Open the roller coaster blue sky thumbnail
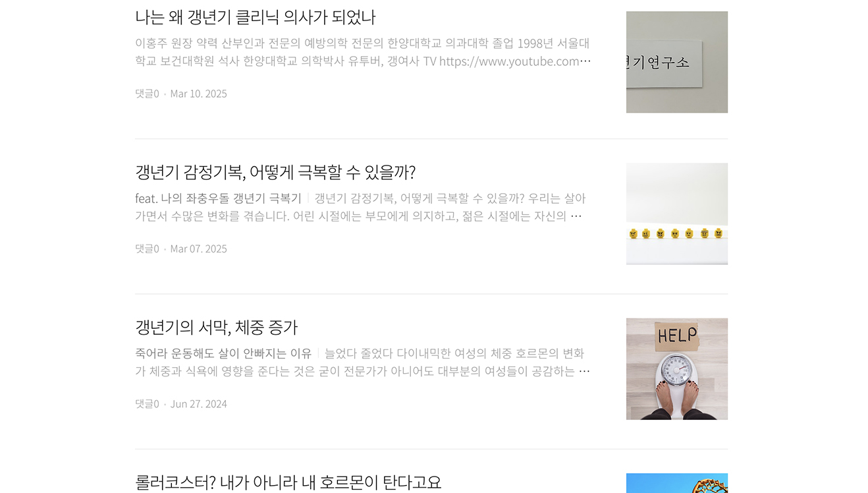The width and height of the screenshot is (868, 493). [676, 483]
